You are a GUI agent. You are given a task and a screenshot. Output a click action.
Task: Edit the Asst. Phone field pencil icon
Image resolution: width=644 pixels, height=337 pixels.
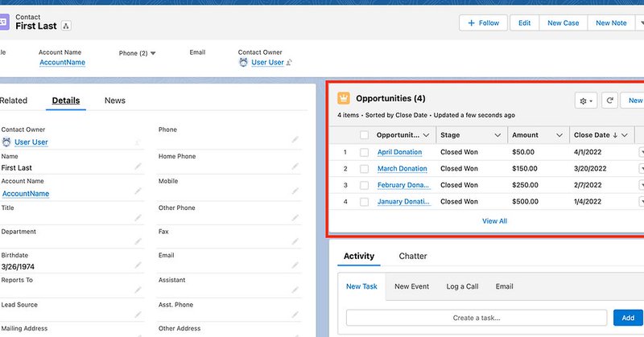tap(295, 314)
